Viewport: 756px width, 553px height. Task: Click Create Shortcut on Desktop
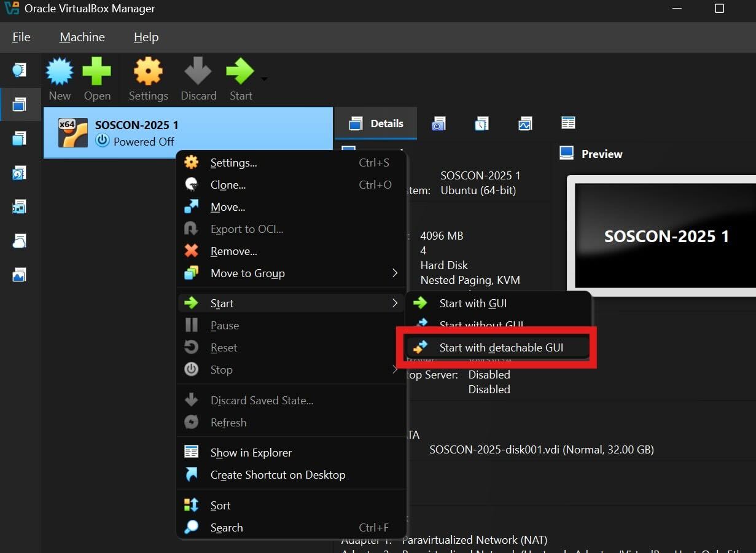point(278,475)
